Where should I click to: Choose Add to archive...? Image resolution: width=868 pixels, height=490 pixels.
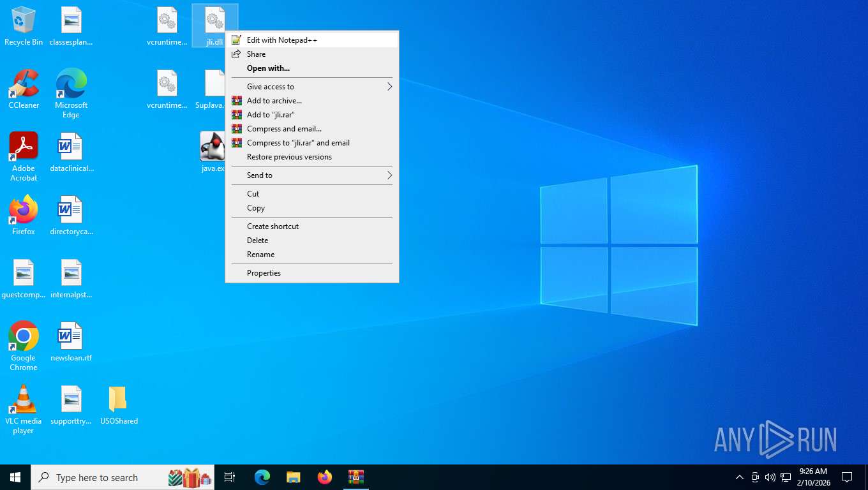312,101
